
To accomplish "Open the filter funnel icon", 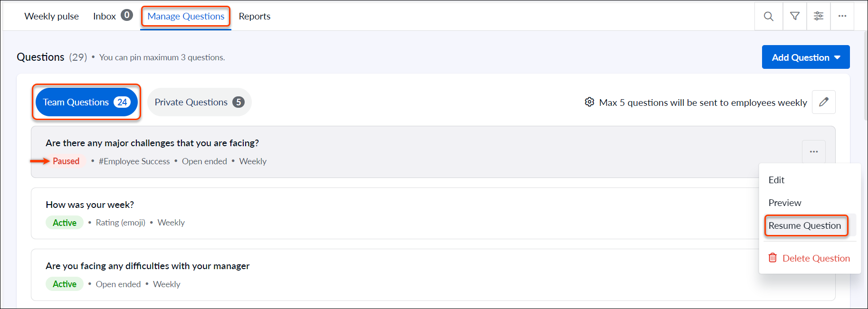I will pyautogui.click(x=794, y=16).
